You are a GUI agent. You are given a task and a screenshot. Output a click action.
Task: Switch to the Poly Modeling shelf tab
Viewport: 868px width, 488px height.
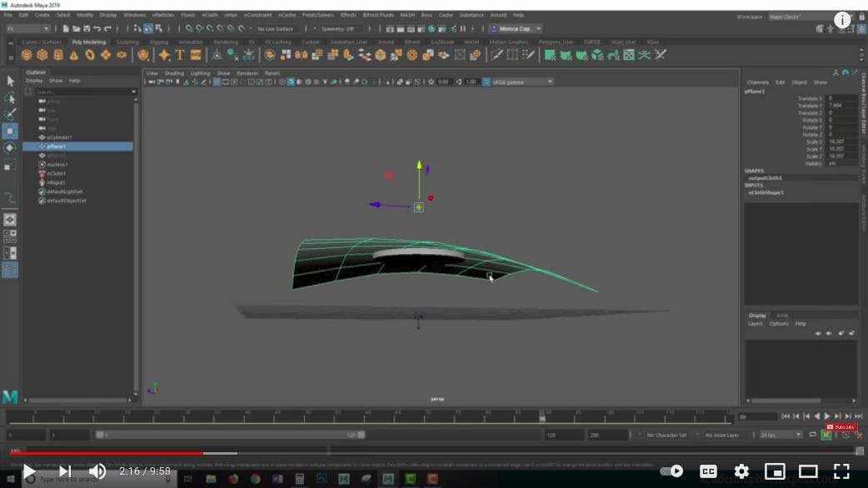click(x=88, y=42)
